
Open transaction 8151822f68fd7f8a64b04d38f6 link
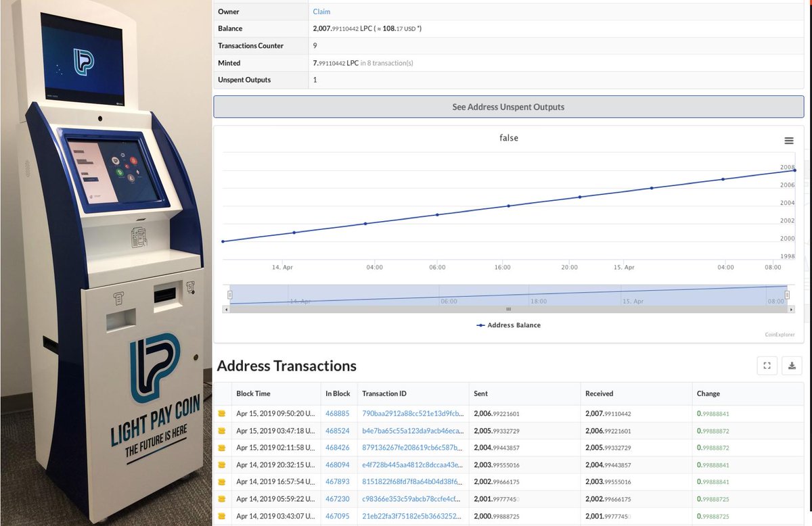413,481
